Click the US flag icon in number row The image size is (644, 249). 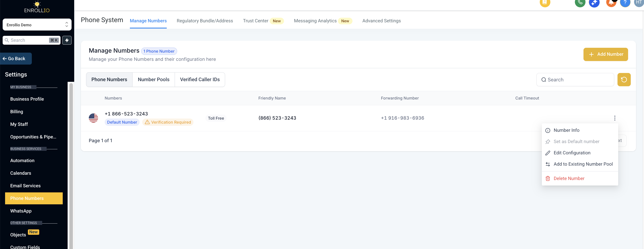point(93,118)
